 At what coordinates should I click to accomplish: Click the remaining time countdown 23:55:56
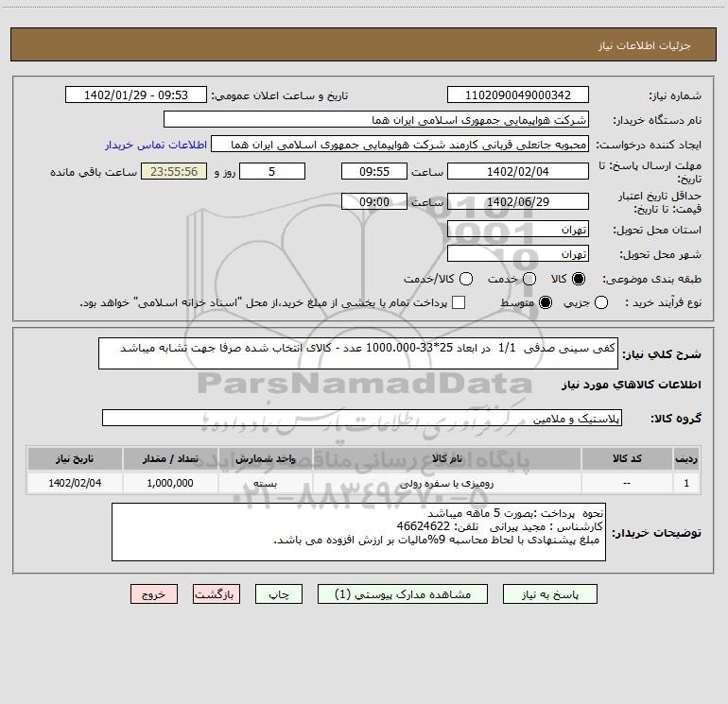tap(174, 171)
